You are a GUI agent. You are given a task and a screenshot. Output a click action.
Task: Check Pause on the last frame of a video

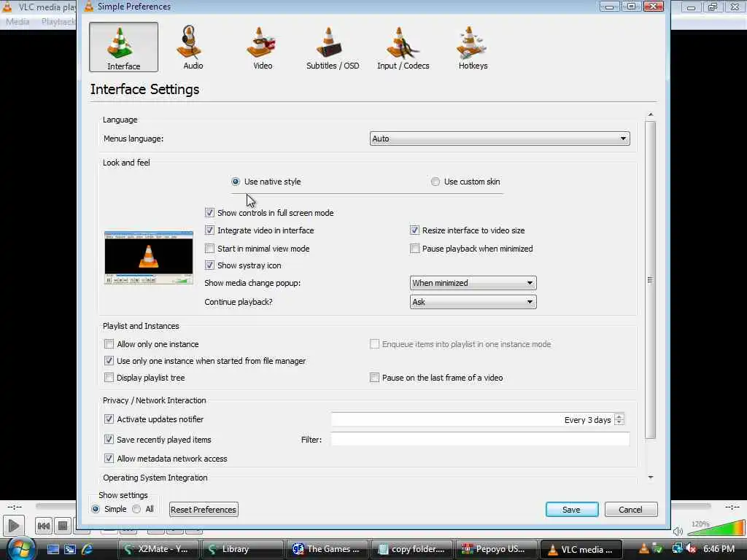(x=374, y=377)
